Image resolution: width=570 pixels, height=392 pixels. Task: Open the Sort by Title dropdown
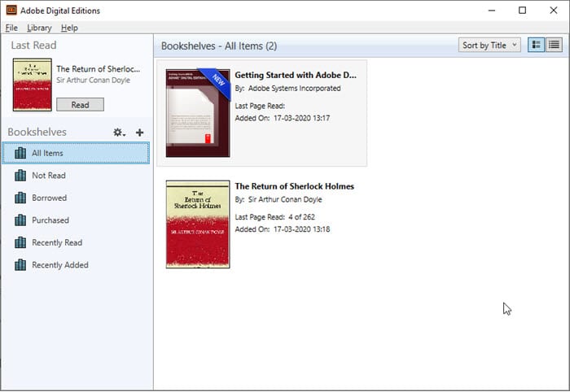[x=489, y=45]
